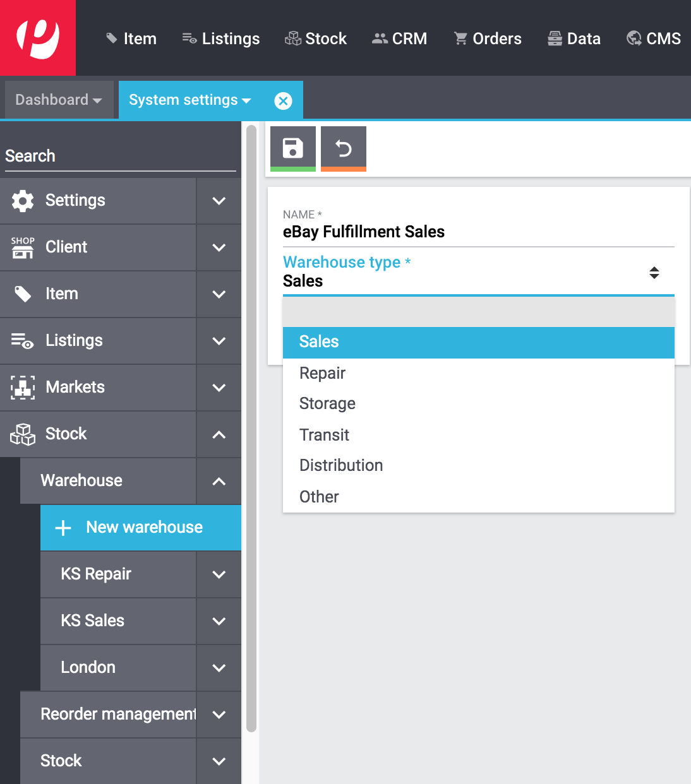Click the Listings label in sidebar
The height and width of the screenshot is (784, 691).
(74, 341)
